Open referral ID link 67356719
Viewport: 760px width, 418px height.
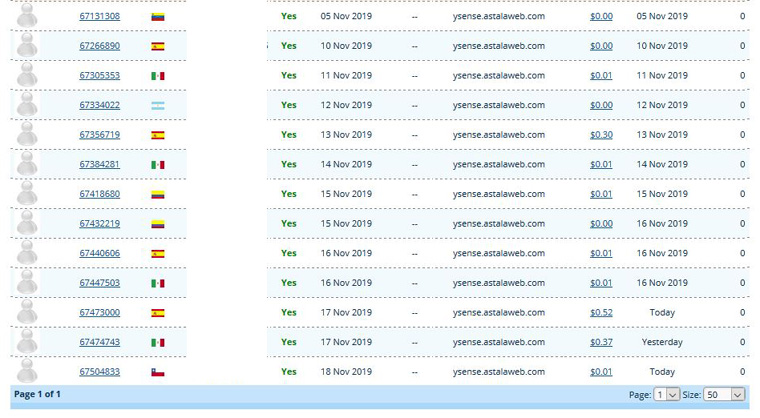coord(100,135)
